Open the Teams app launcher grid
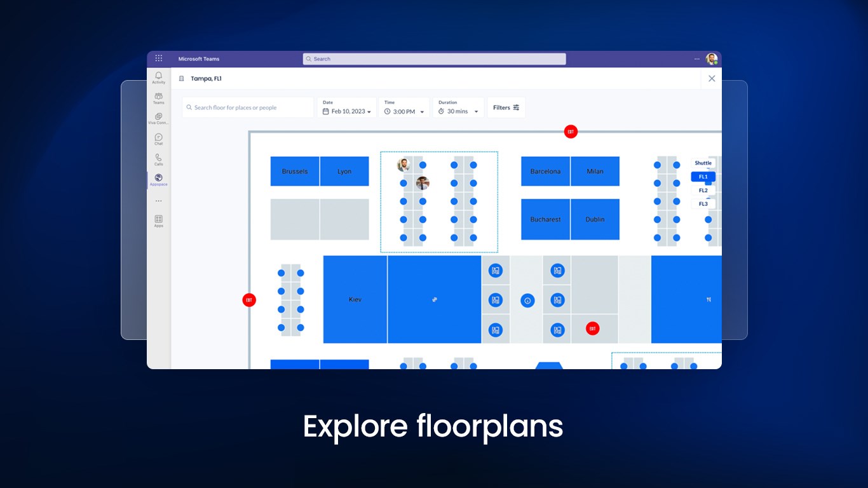Viewport: 868px width, 488px height. (x=159, y=58)
